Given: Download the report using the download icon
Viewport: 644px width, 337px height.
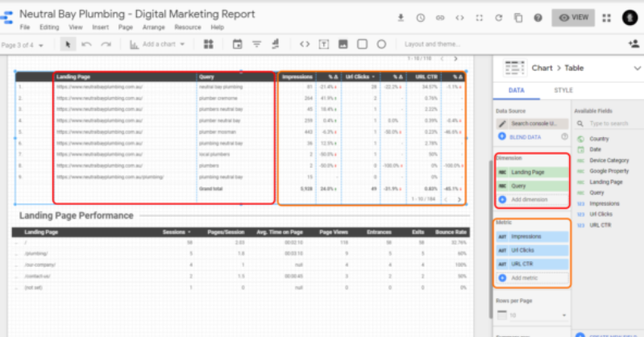Looking at the screenshot, I should [x=401, y=18].
